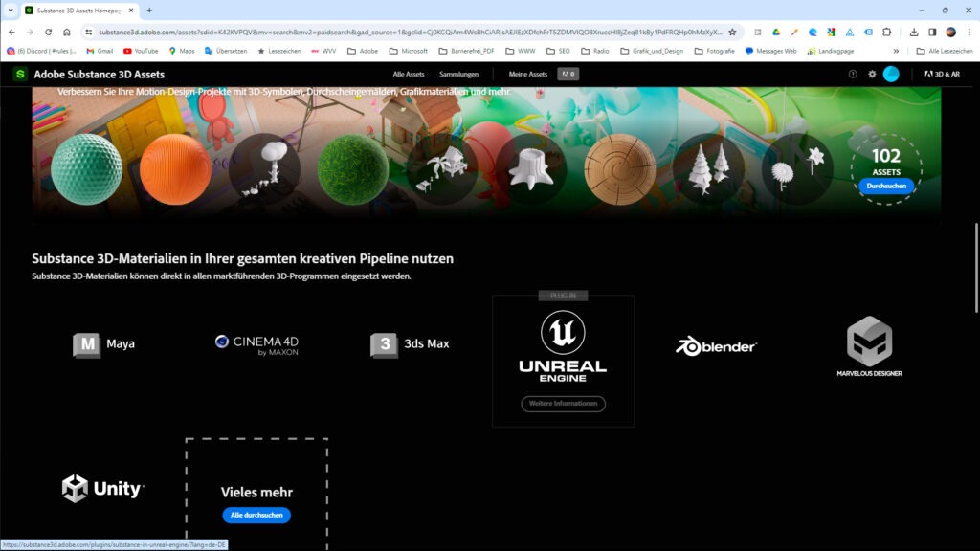Close the Substance 3D Assets tab
Image resolution: width=980 pixels, height=551 pixels.
click(x=131, y=11)
